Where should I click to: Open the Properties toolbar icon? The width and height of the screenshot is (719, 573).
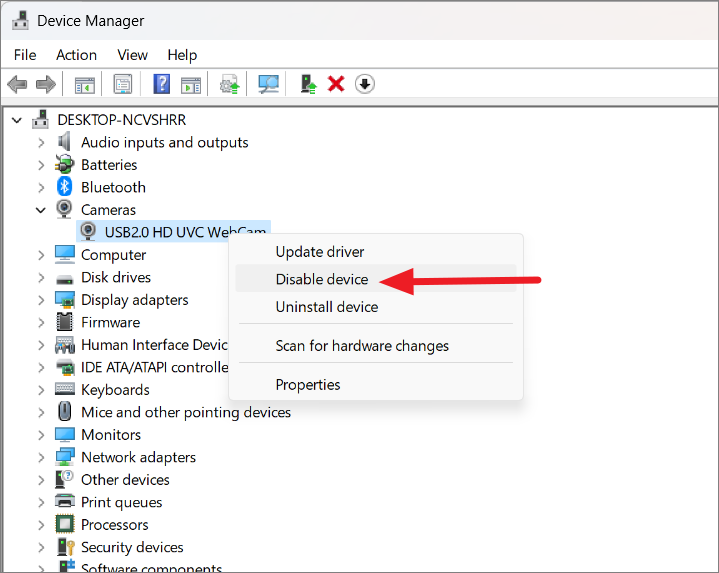[123, 84]
